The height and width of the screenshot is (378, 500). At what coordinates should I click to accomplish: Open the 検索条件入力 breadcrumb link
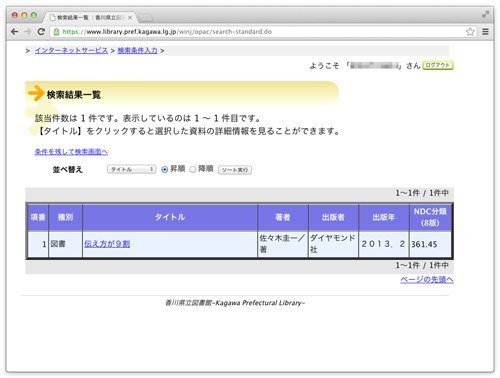[x=137, y=50]
